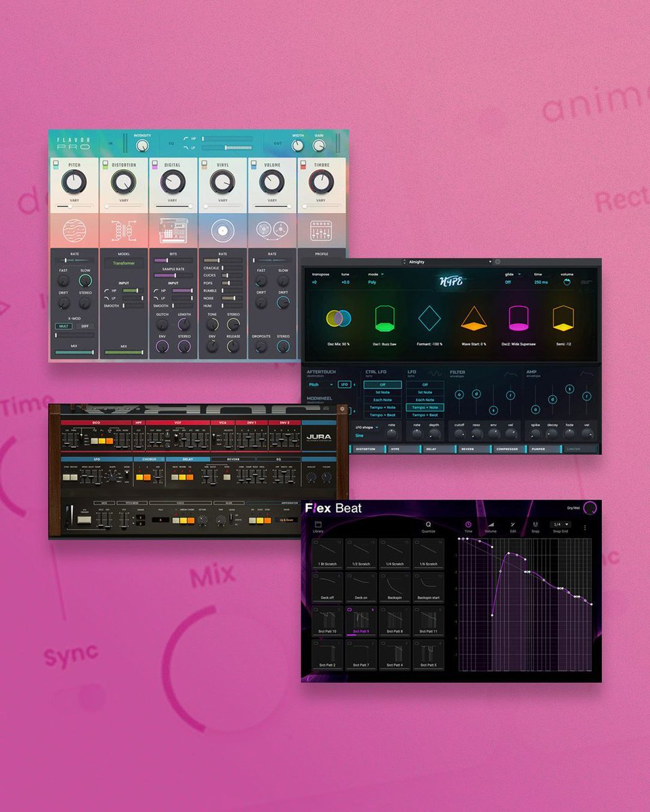Select the Srct Patt 9 pattern
This screenshot has width=650, height=812.
pyautogui.click(x=362, y=621)
